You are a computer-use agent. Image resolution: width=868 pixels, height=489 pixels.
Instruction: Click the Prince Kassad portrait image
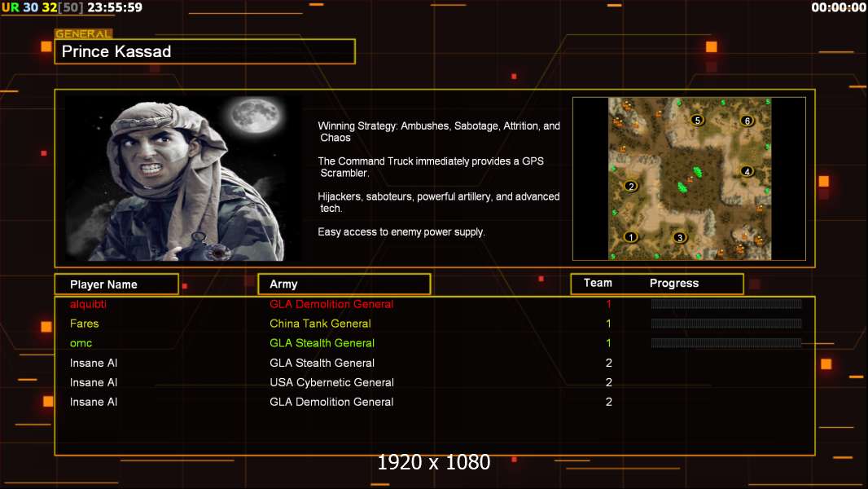[x=183, y=178]
